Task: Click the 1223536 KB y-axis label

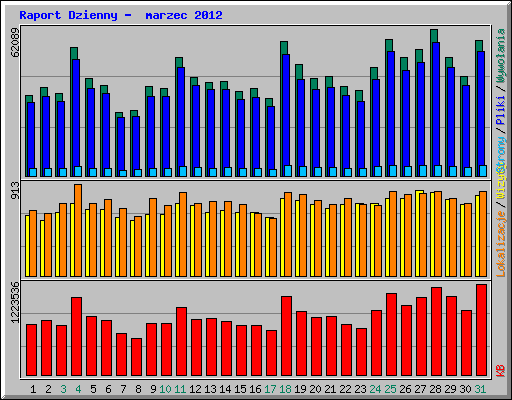Action: (x=15, y=302)
